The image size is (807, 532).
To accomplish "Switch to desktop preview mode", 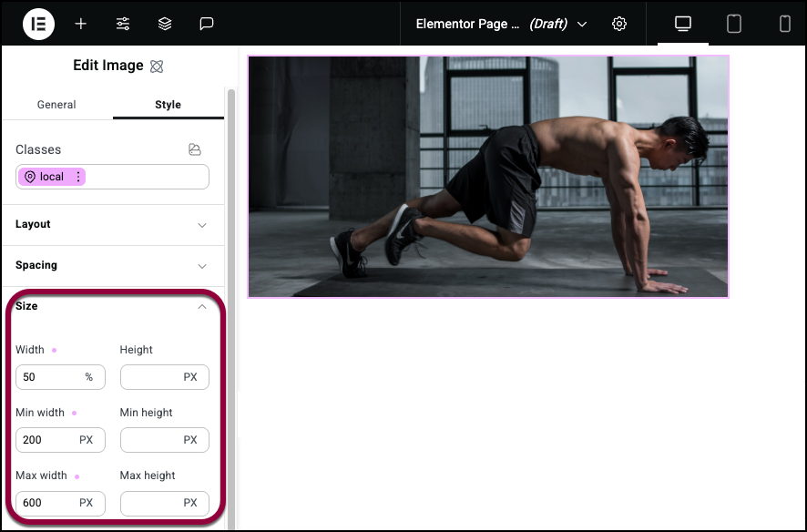I will [683, 24].
